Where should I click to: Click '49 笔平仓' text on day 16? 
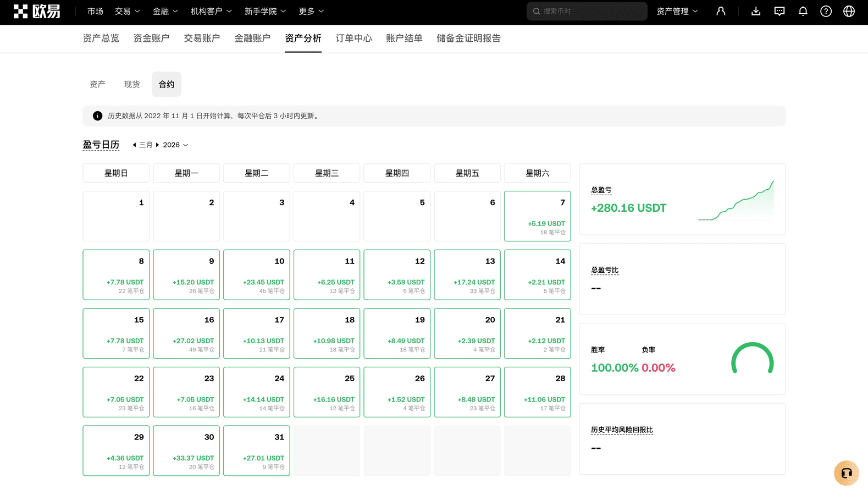coord(202,350)
